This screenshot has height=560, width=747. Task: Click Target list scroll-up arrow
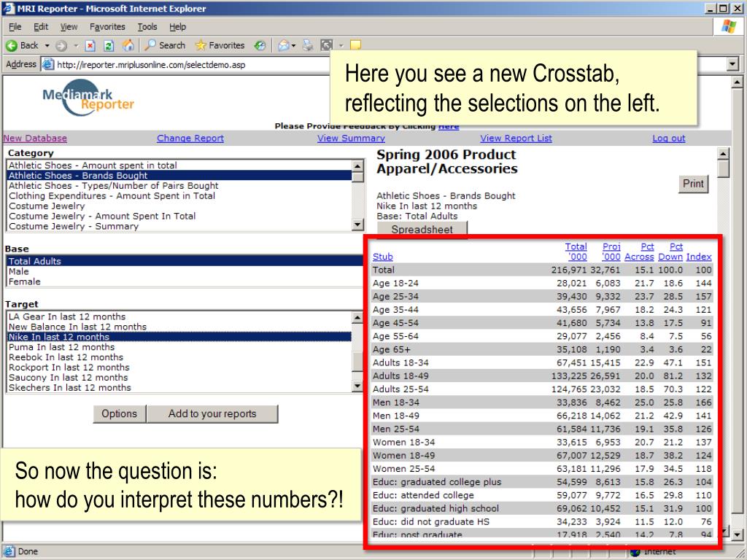357,317
